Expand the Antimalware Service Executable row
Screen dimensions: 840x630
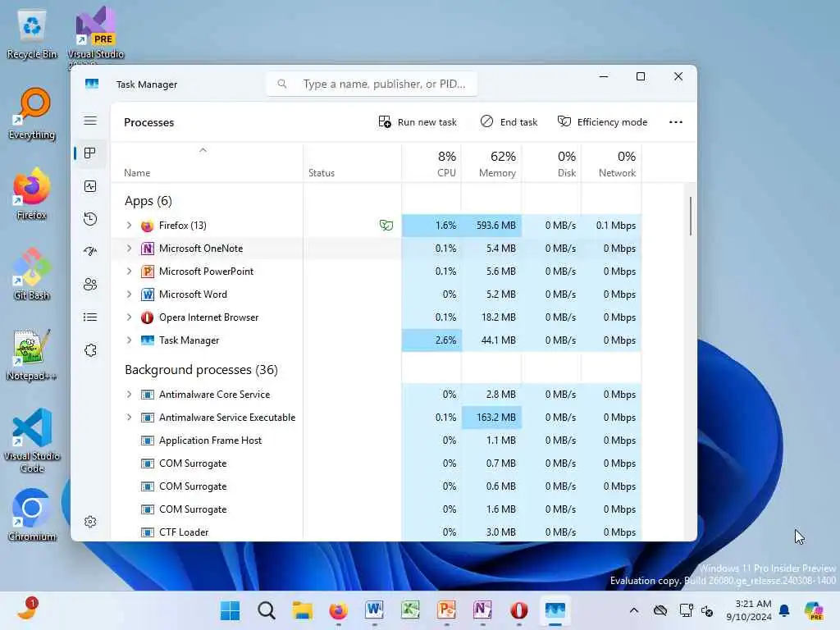click(x=129, y=418)
